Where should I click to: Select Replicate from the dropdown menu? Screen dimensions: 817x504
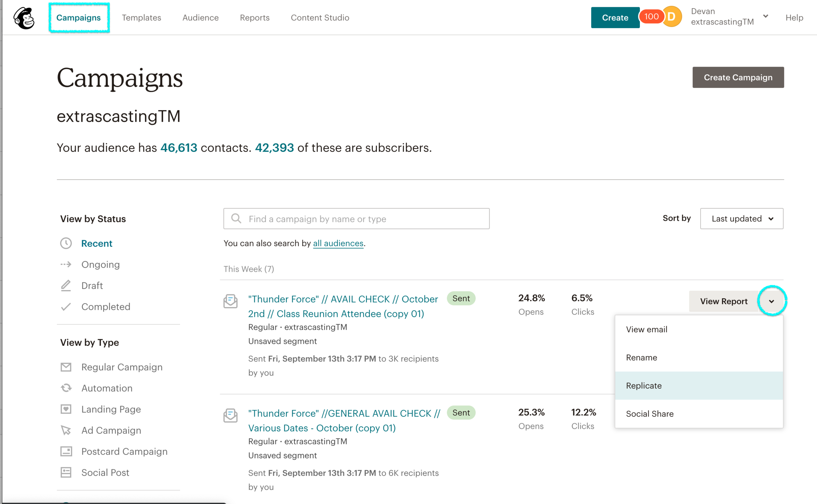click(x=699, y=386)
